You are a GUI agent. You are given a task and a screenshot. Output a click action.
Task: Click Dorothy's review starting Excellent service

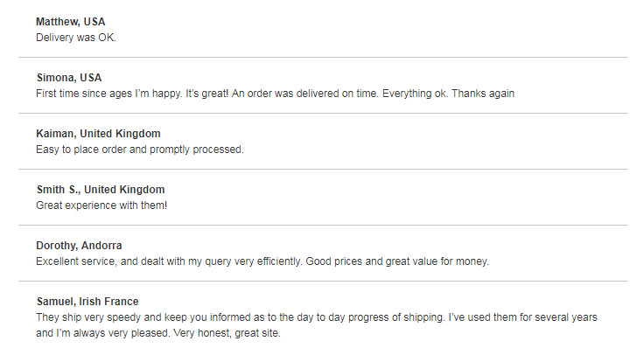coord(262,261)
